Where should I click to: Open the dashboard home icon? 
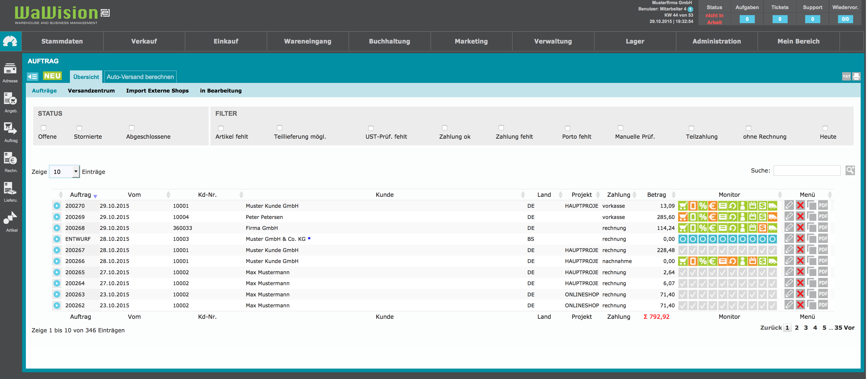(10, 41)
